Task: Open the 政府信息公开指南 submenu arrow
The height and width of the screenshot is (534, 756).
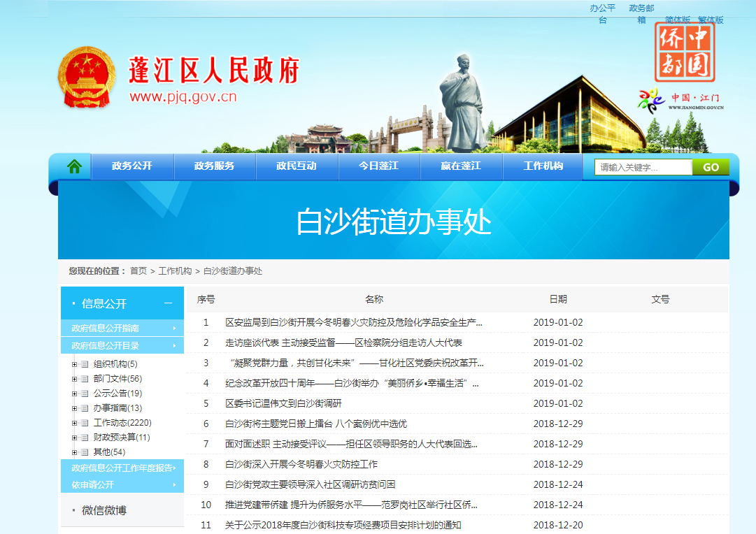Action: [x=174, y=327]
